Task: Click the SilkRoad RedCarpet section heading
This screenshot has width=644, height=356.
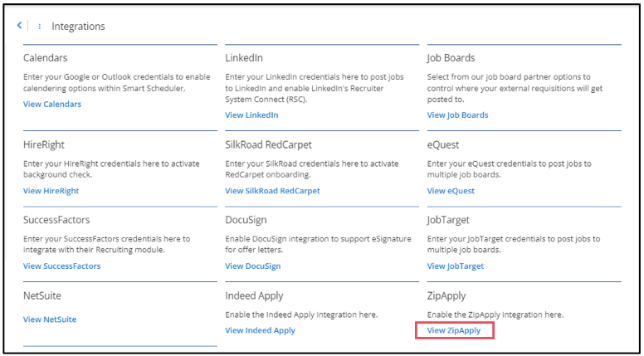Action: [x=272, y=144]
